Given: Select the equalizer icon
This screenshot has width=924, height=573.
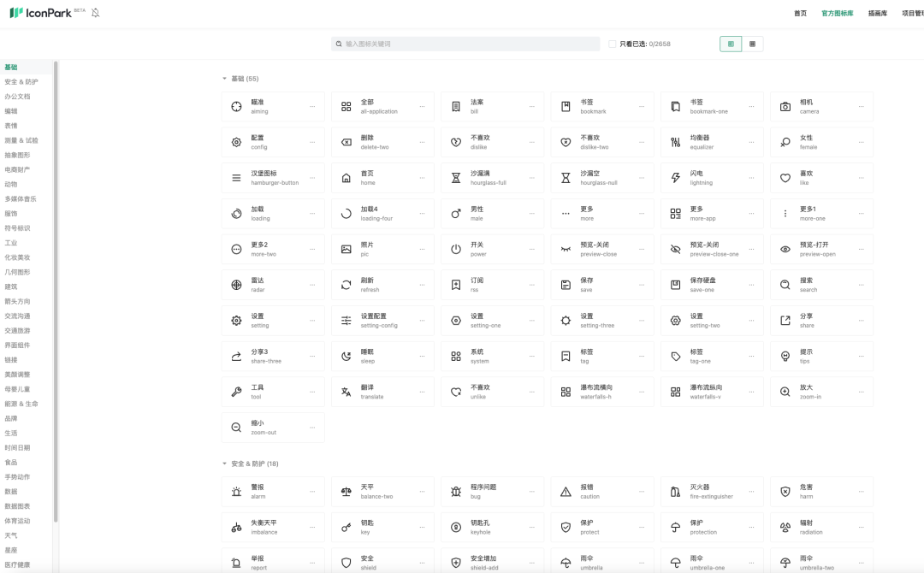Looking at the screenshot, I should point(675,142).
